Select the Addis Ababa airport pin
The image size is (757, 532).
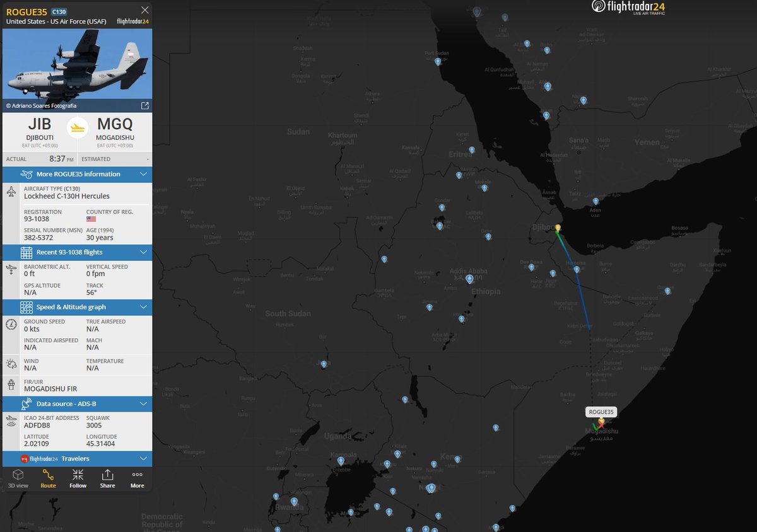pos(469,278)
